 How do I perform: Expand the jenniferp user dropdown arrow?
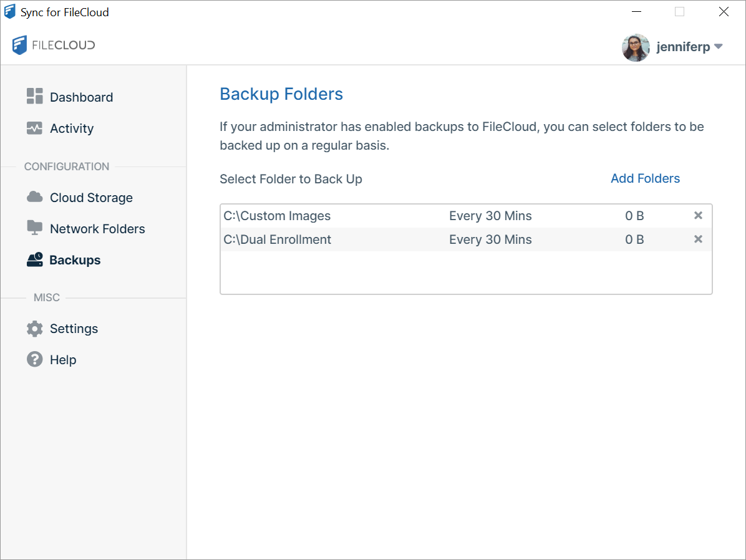718,47
